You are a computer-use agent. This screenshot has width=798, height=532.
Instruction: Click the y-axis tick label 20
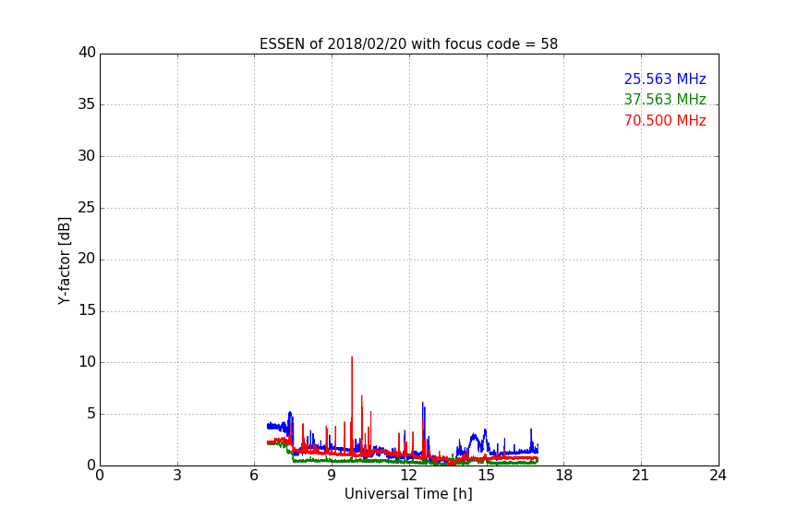pyautogui.click(x=87, y=259)
